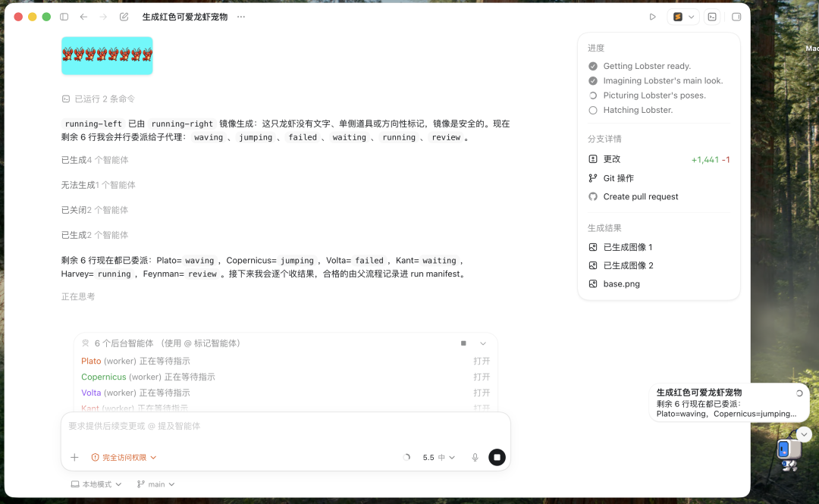Viewport: 819px width, 504px height.
Task: Click the image icon beside 已生成图像 1
Action: tap(593, 247)
